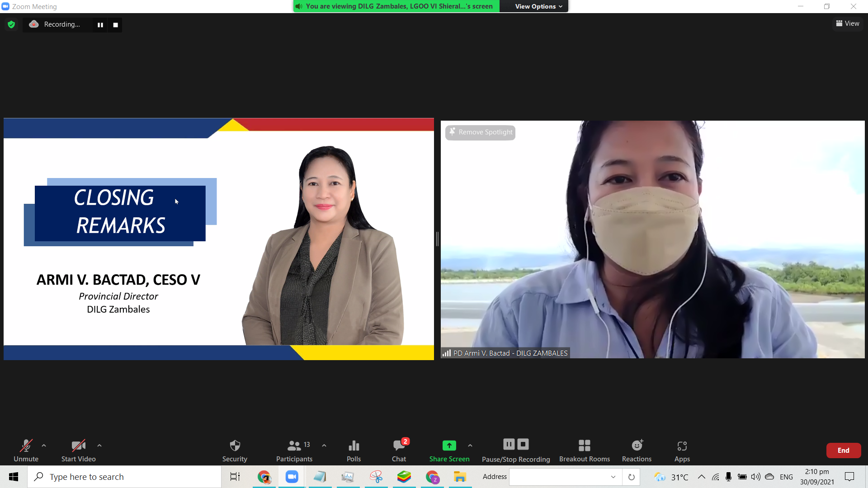This screenshot has width=868, height=488.
Task: Open the clock showing 2:10 pm
Action: pyautogui.click(x=817, y=477)
